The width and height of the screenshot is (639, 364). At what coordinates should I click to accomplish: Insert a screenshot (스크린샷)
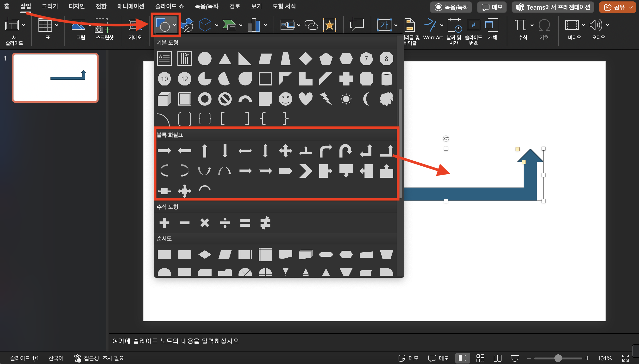[x=104, y=29]
